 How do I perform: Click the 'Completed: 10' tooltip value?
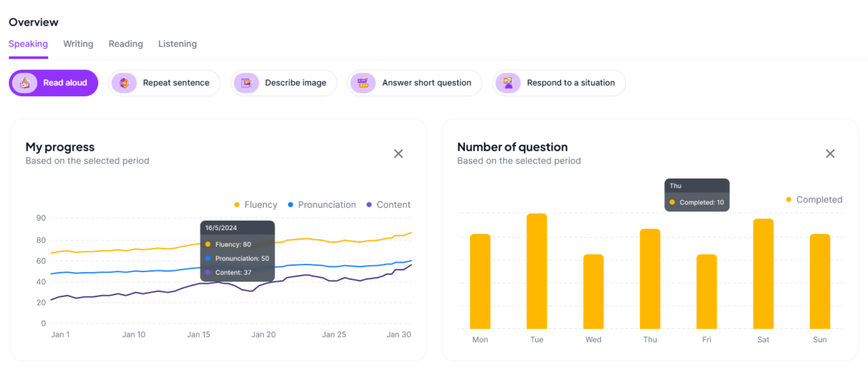pos(702,202)
